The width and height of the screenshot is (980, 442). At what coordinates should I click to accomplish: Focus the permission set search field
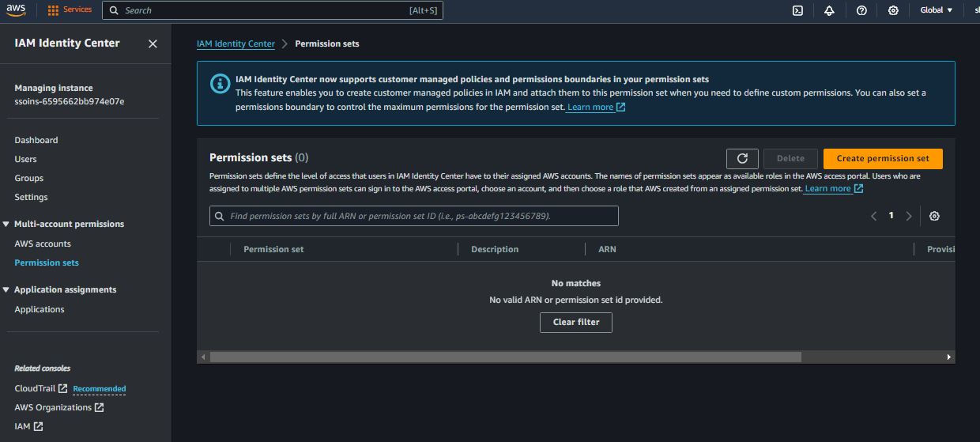[x=419, y=216]
